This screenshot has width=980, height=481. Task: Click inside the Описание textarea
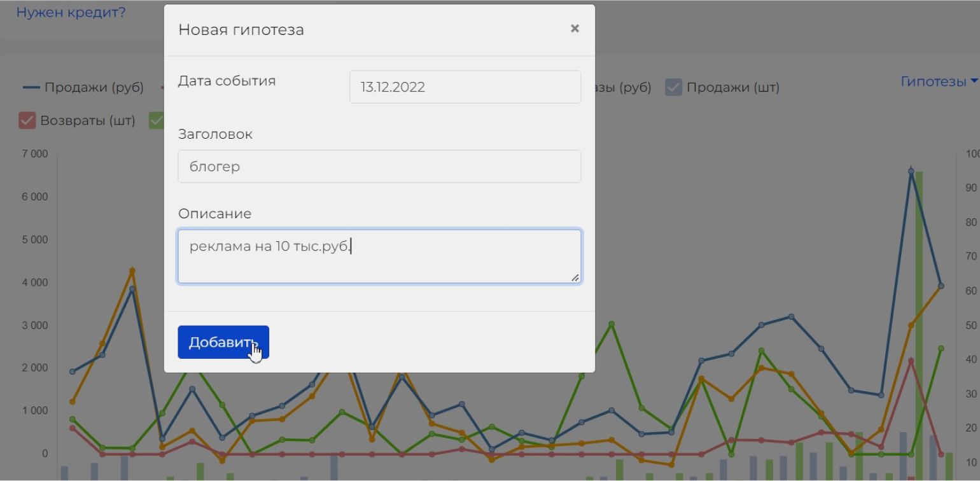[x=379, y=256]
